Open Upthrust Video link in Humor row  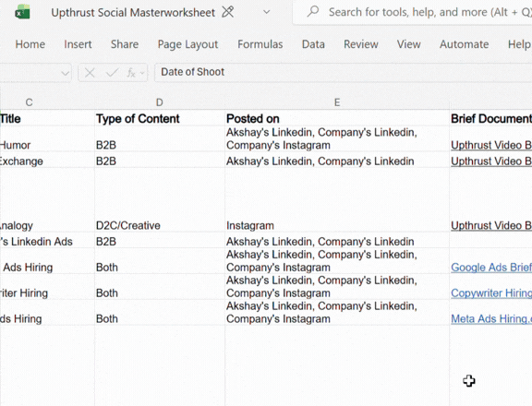[x=491, y=145]
